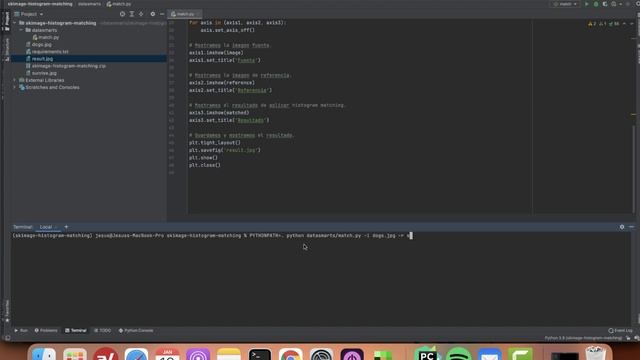Collapse the skimage-histogram-matching root folder
640x360 pixels.
point(15,23)
